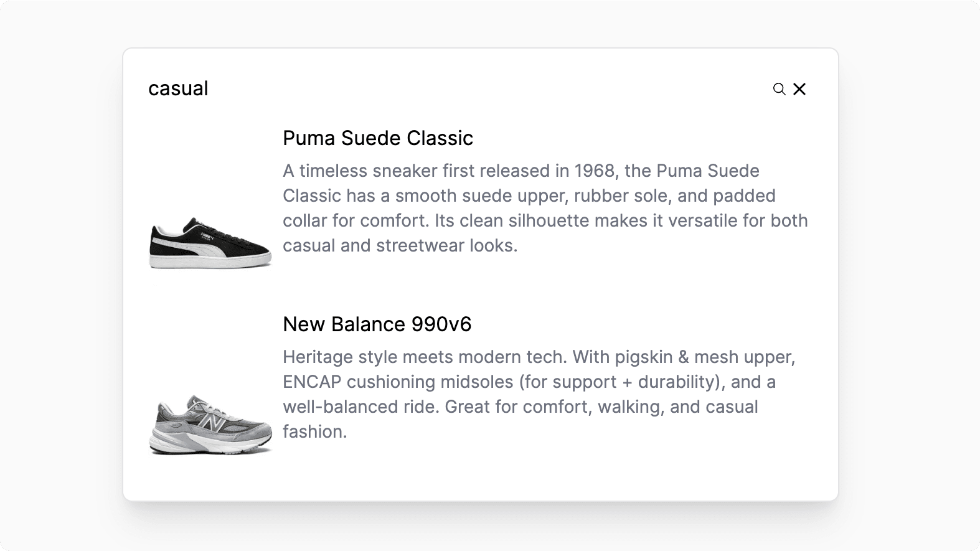Click the magnifying glass search icon
Screen dimensions: 980x551
click(x=779, y=89)
